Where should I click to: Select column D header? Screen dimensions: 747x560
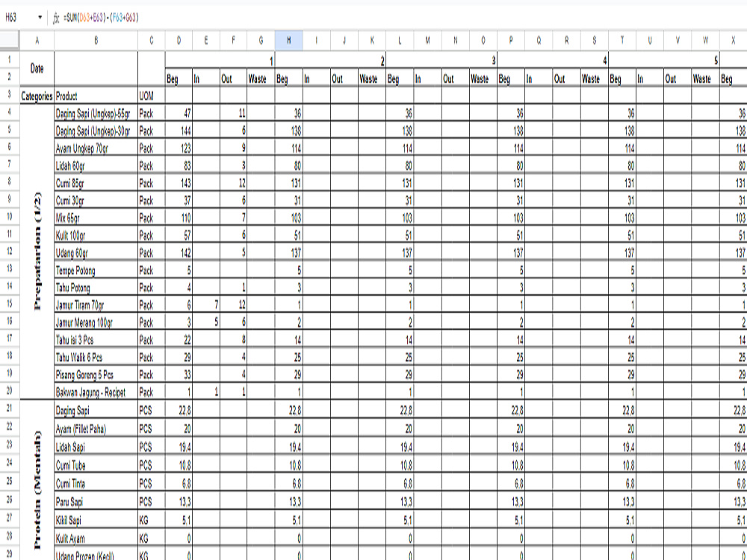click(x=179, y=41)
